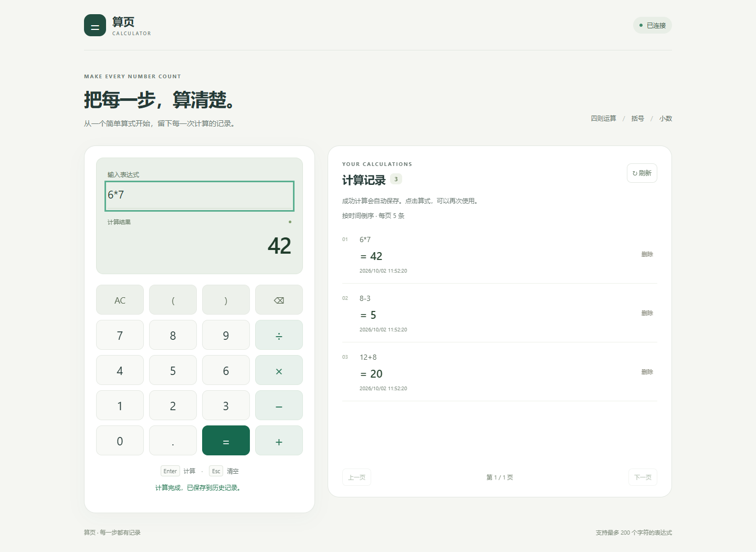
Task: Click the 小数 label
Action: 666,118
